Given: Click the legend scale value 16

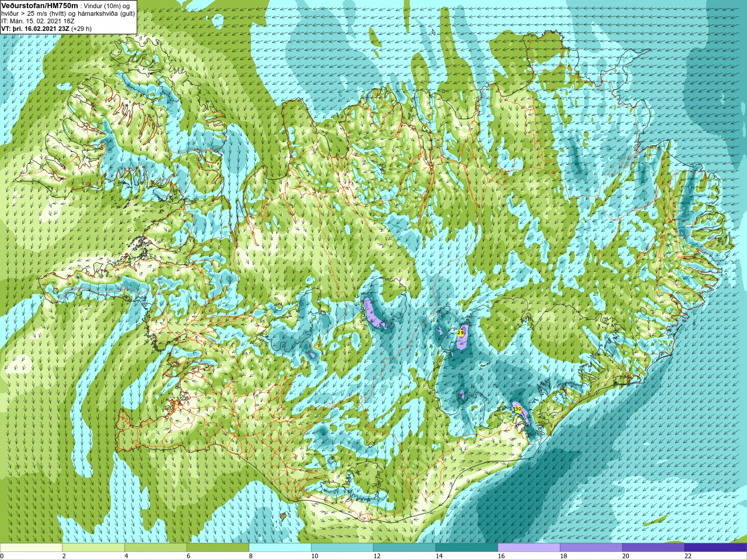Looking at the screenshot, I should click(501, 556).
